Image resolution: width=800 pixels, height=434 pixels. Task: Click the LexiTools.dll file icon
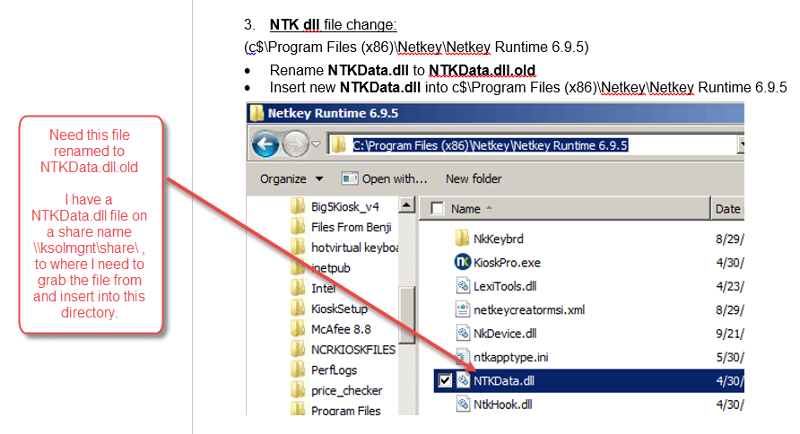click(x=462, y=286)
